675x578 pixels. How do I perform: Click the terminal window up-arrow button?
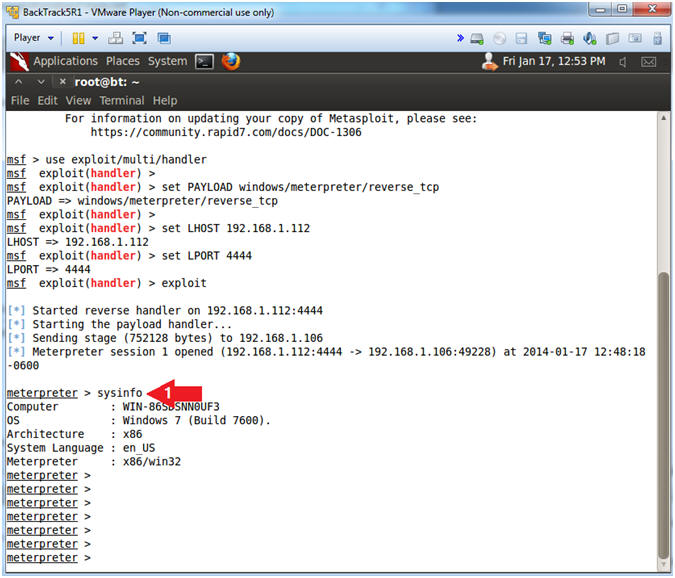pos(19,81)
